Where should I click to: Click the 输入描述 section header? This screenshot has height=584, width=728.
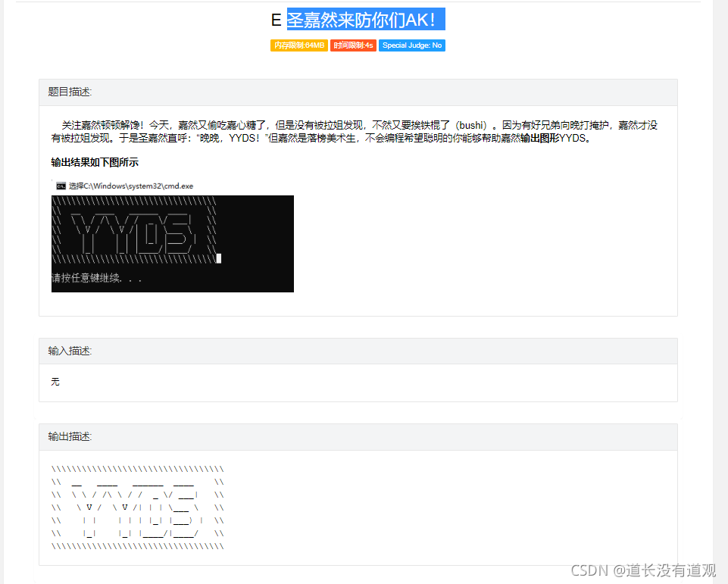(x=358, y=351)
